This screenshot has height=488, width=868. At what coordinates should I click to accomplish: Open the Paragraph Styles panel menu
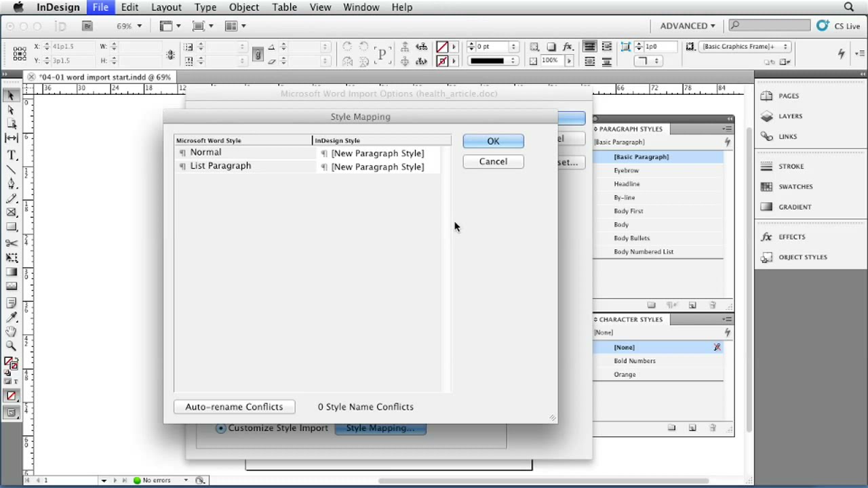point(727,129)
